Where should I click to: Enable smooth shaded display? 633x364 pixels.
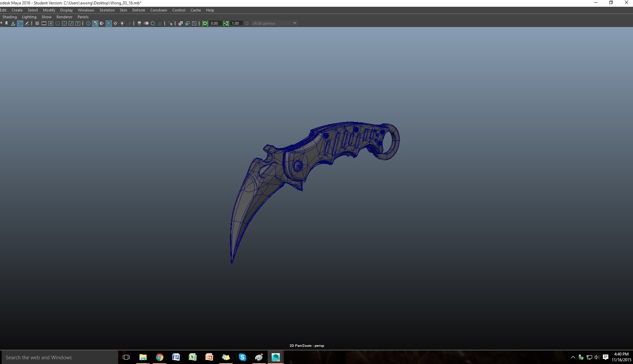(x=95, y=23)
